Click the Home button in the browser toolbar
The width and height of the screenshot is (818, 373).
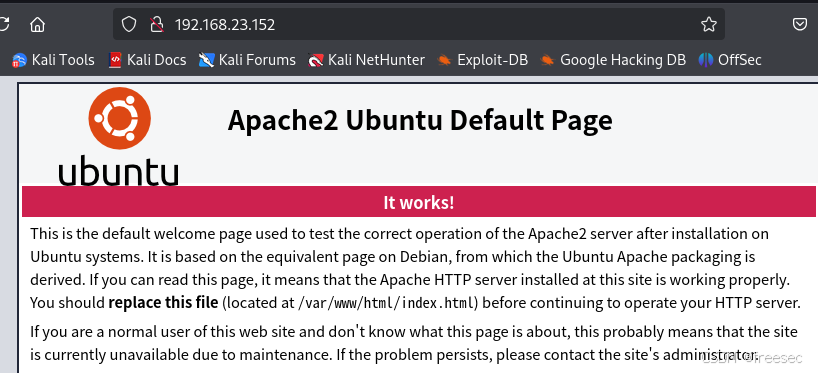[x=37, y=25]
